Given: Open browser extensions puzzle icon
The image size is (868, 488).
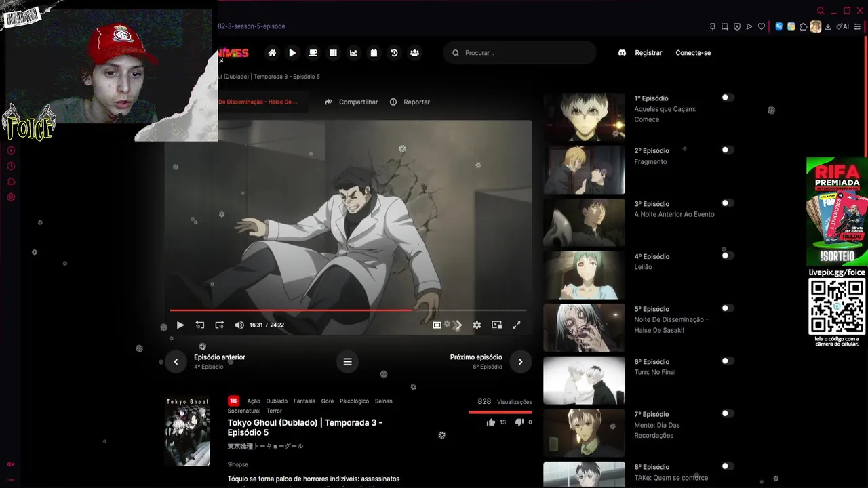Looking at the screenshot, I should pos(804,26).
